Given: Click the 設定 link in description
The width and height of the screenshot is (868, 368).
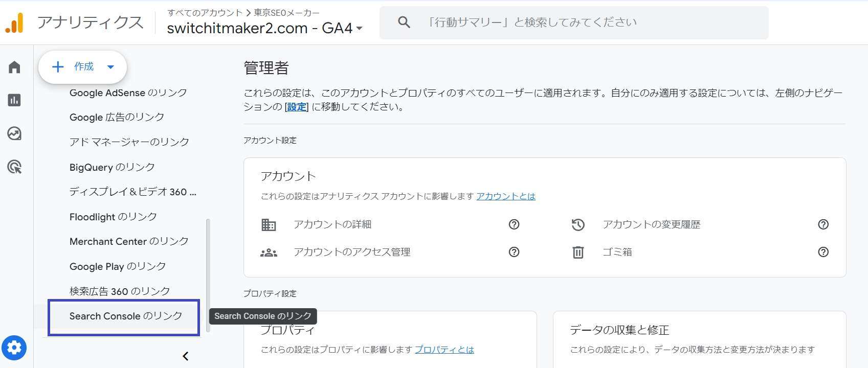Looking at the screenshot, I should click(x=297, y=107).
